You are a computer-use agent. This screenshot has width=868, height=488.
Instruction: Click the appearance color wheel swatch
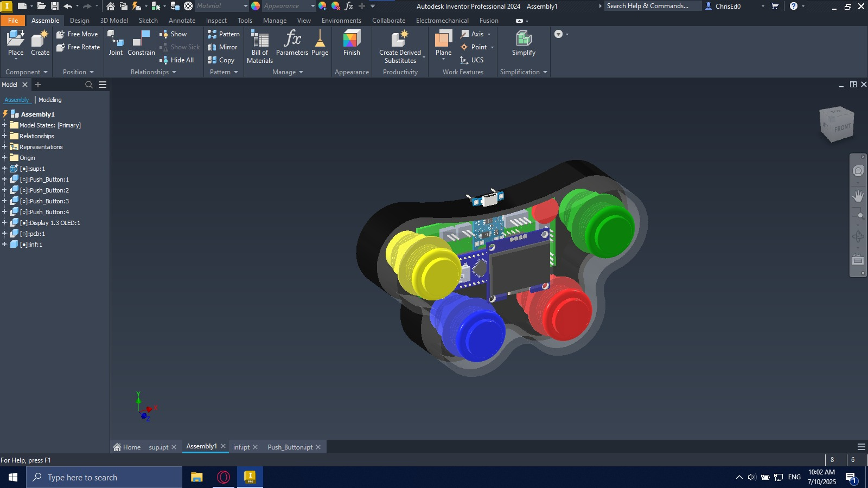pos(256,6)
